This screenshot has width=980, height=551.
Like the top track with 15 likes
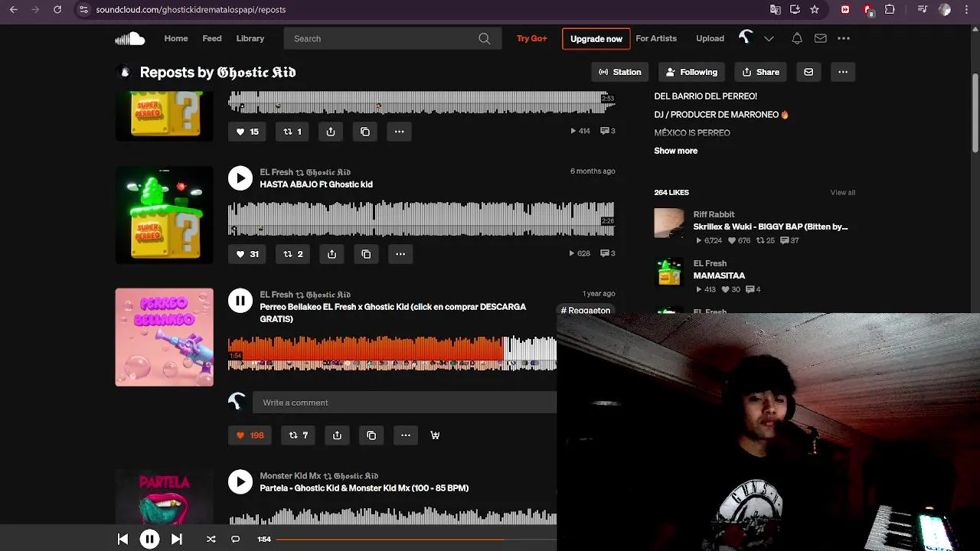[247, 132]
